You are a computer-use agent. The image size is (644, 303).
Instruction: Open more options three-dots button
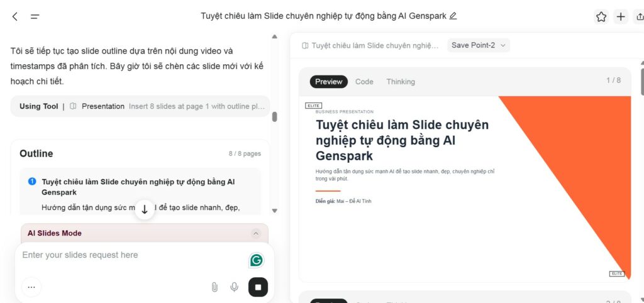tap(31, 287)
